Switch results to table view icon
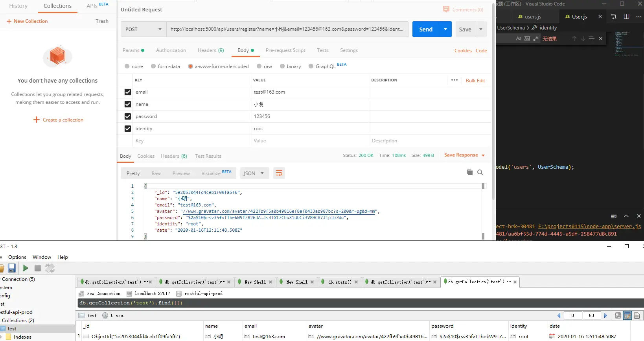The width and height of the screenshot is (644, 341). pyautogui.click(x=627, y=315)
